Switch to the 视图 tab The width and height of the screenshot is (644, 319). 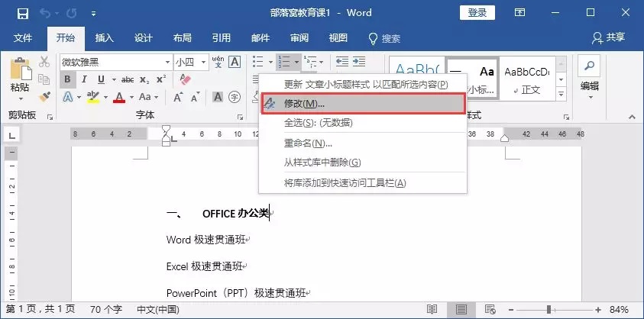point(338,38)
